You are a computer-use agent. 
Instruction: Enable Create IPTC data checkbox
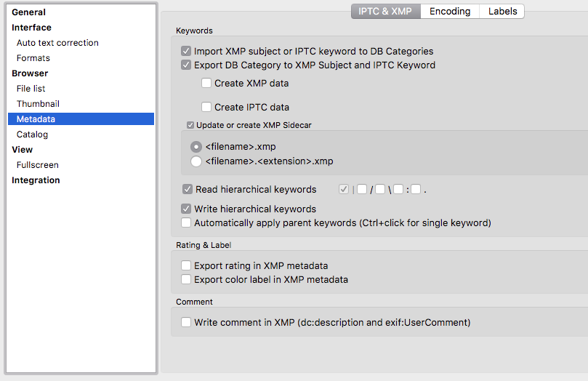point(207,107)
